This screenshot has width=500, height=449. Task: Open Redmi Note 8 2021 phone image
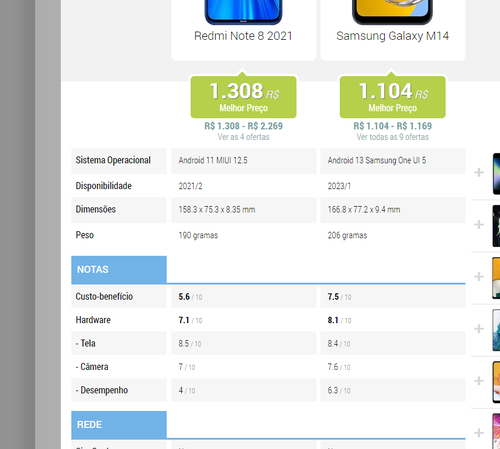(x=243, y=12)
